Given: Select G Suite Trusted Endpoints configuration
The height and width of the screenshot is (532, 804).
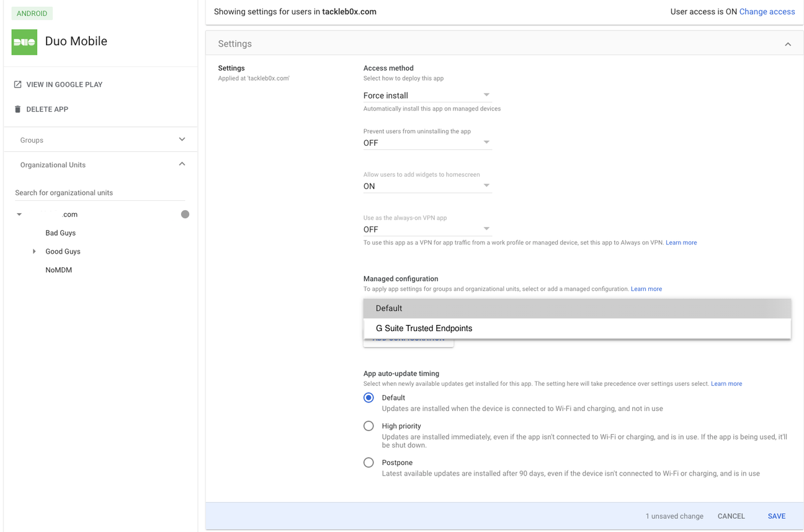Looking at the screenshot, I should [x=423, y=328].
